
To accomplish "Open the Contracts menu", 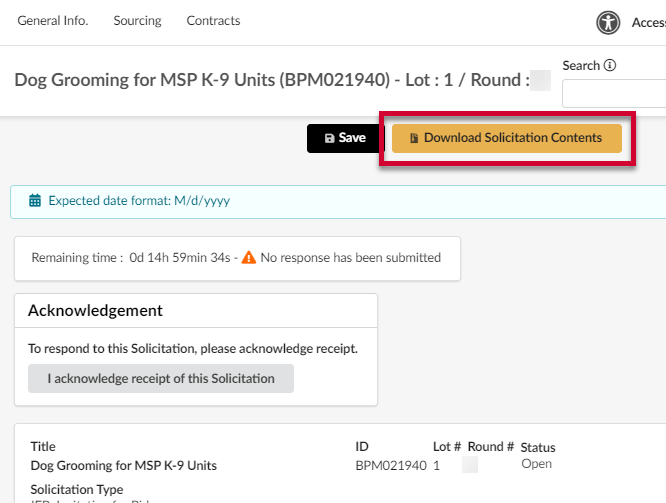I will tap(213, 20).
